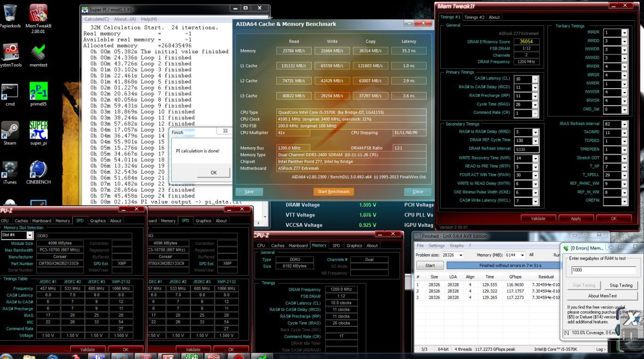Screen dimensions: 644x359
Task: Open the About tab in Mem TweakIt
Action: (x=494, y=17)
